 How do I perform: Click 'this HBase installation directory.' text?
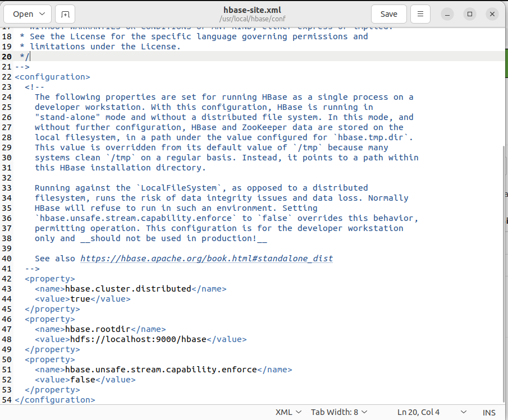coord(120,168)
